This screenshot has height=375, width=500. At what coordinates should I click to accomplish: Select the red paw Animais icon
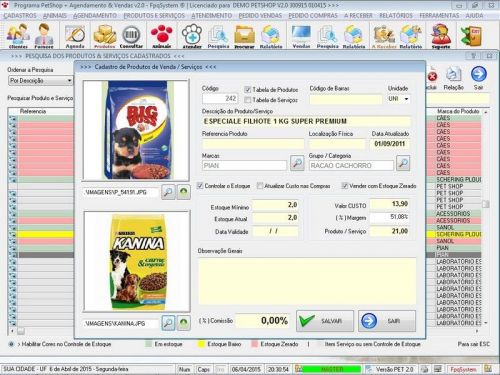[162, 36]
